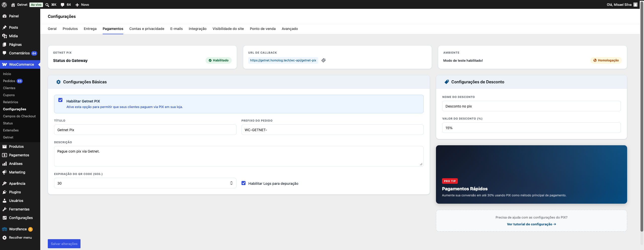Open the Getnet site home icon
The image size is (644, 250).
(x=13, y=5)
